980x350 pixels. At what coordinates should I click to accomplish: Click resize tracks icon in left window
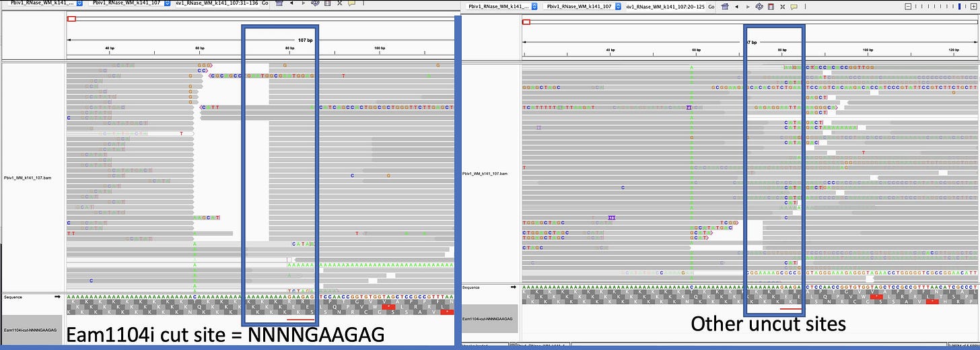tap(339, 3)
